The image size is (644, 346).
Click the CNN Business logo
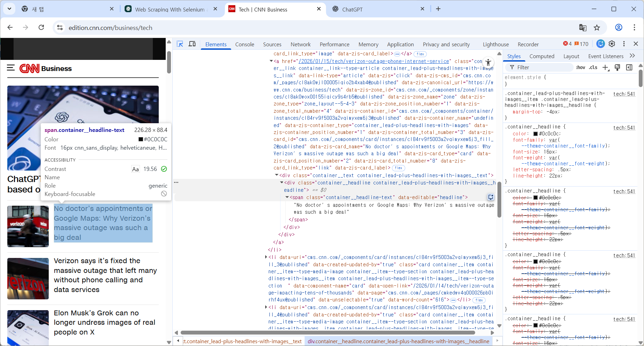(x=46, y=68)
